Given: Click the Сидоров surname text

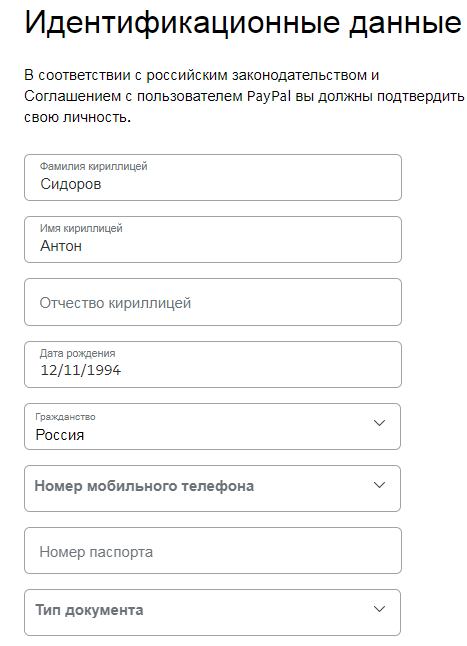Looking at the screenshot, I should 70,184.
